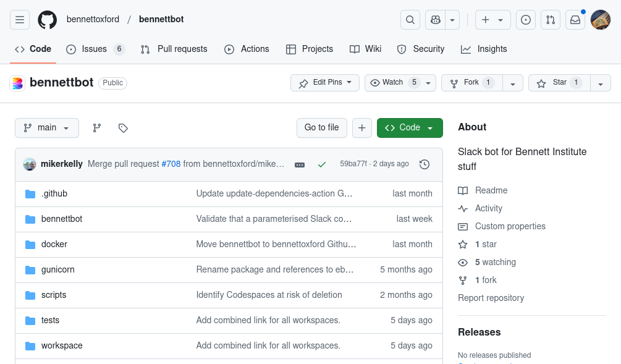The width and height of the screenshot is (621, 364).
Task: Open Custom properties link
Action: pyautogui.click(x=510, y=226)
